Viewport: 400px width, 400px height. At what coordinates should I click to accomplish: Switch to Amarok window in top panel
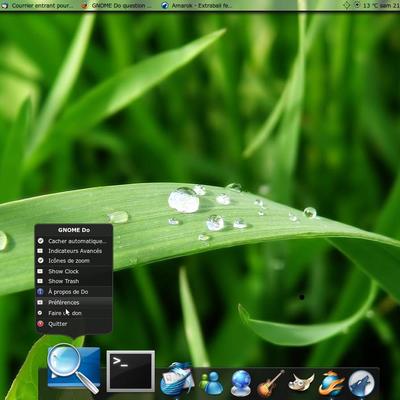[x=197, y=5]
